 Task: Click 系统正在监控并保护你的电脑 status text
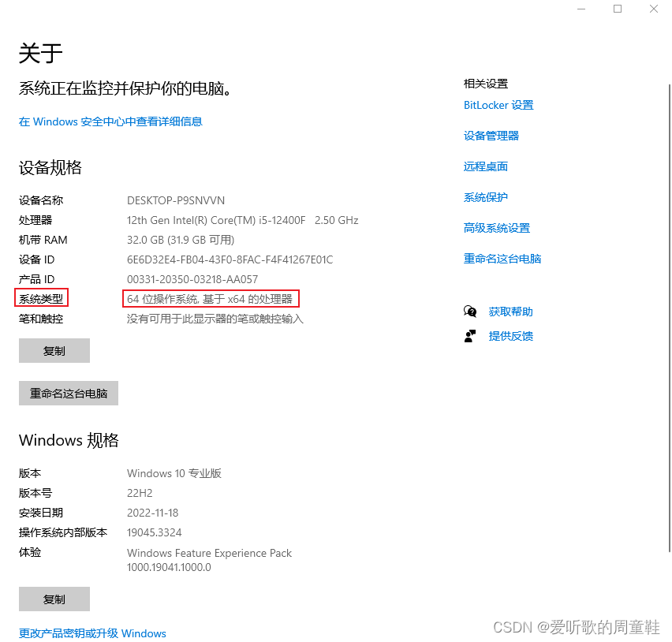tap(125, 88)
